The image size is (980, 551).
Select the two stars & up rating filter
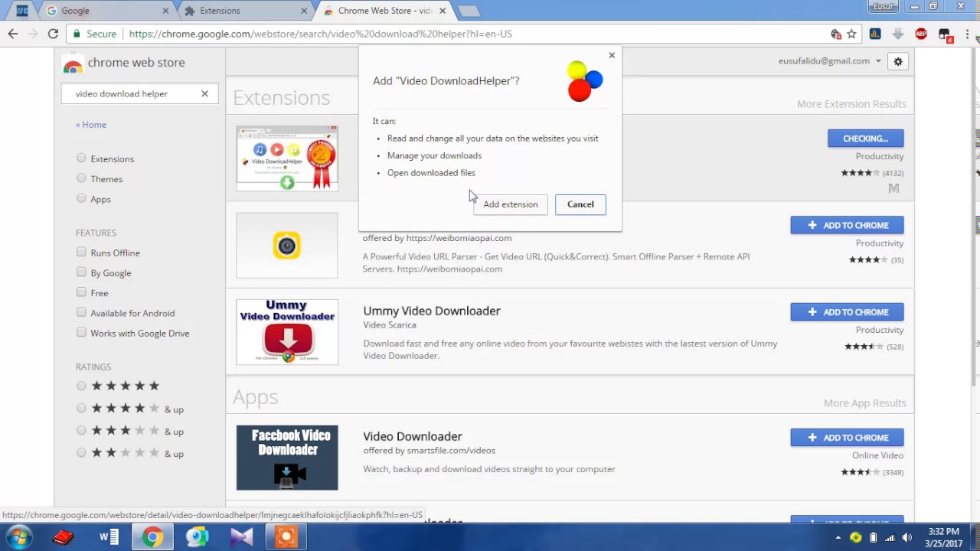click(81, 452)
